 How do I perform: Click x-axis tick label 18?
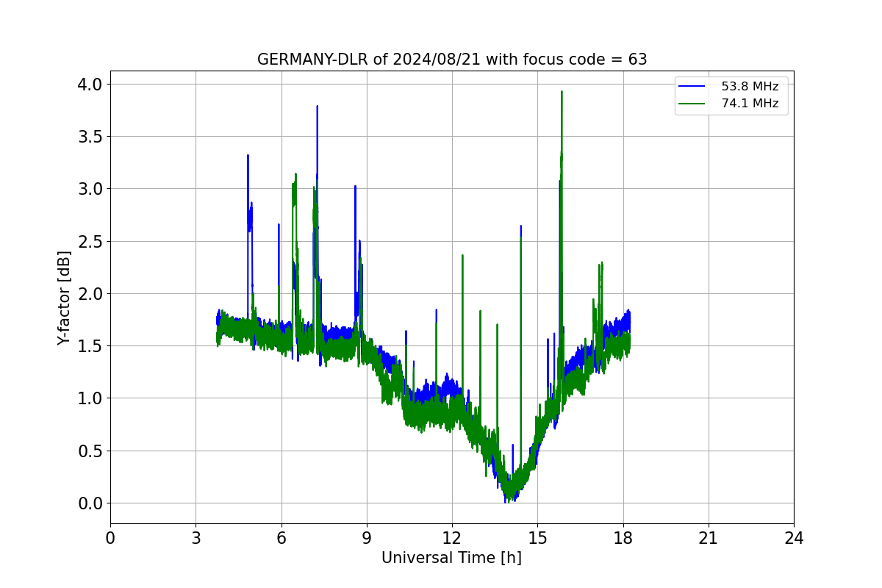[623, 538]
